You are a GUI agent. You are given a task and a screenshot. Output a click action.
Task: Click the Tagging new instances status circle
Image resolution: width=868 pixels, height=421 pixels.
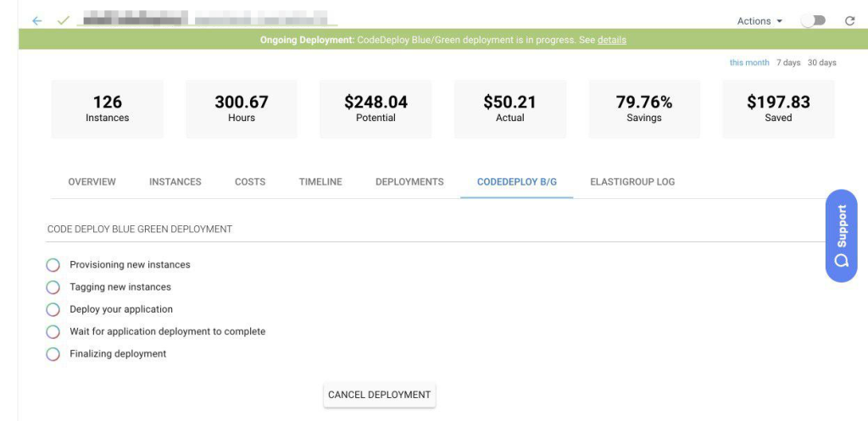pos(53,287)
